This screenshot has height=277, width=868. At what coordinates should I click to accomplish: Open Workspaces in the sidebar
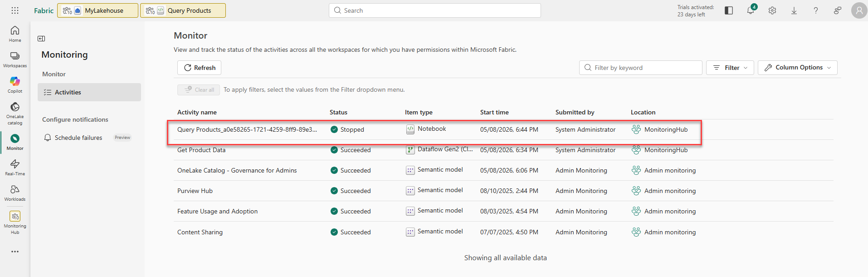tap(15, 59)
